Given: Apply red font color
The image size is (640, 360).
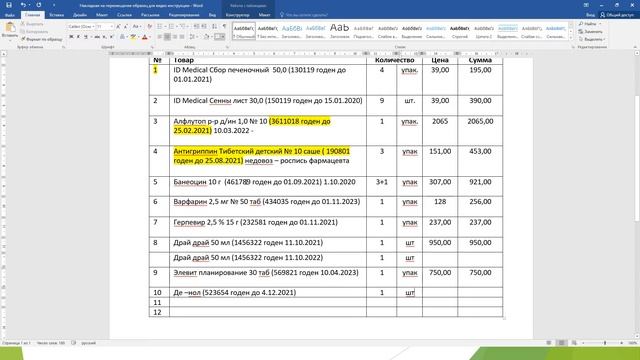Looking at the screenshot, I should pos(144,37).
